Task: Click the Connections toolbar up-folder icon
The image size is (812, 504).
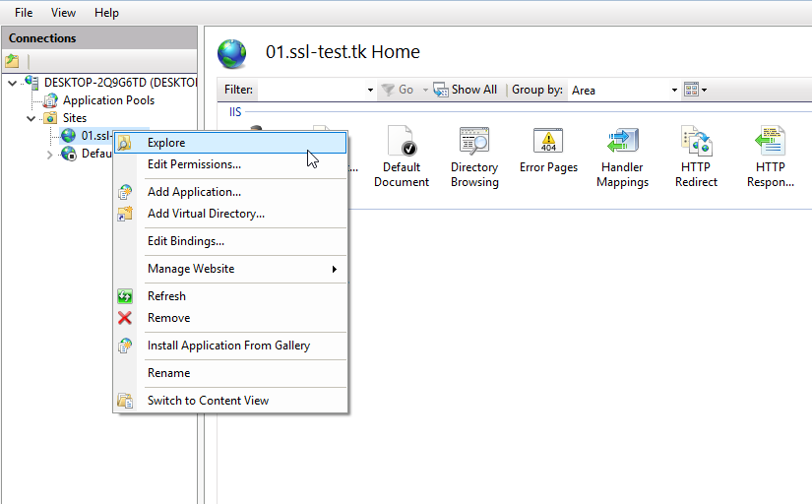Action: point(13,61)
